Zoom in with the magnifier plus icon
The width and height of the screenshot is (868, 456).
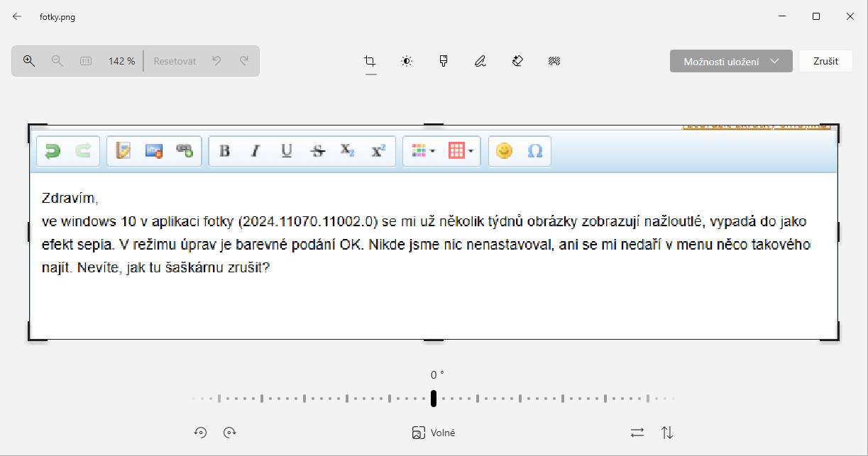[x=29, y=61]
